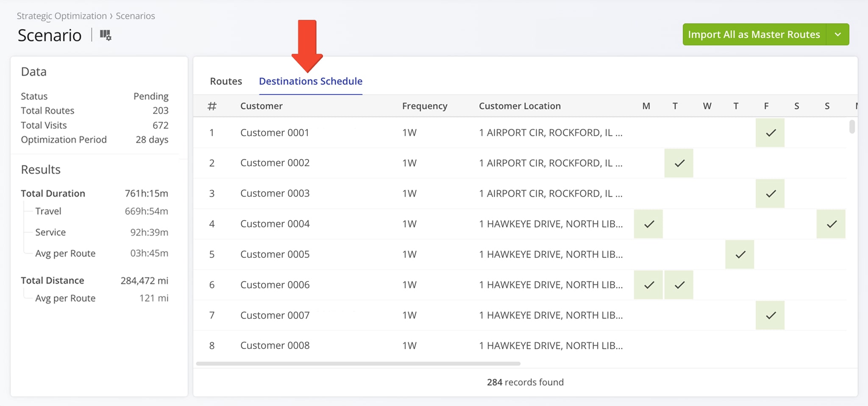Select the Customer 0005 name cell

[275, 254]
